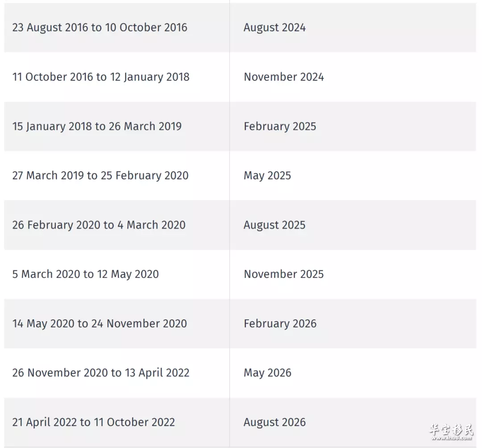The width and height of the screenshot is (482, 448).
Task: Select the 'November 2024' date cell
Action: pyautogui.click(x=353, y=77)
